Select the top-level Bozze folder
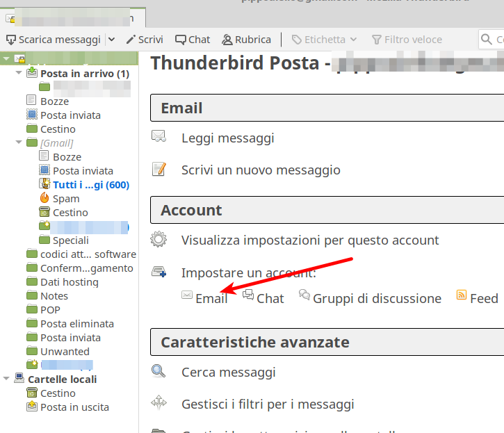Image resolution: width=504 pixels, height=433 pixels. 55,101
